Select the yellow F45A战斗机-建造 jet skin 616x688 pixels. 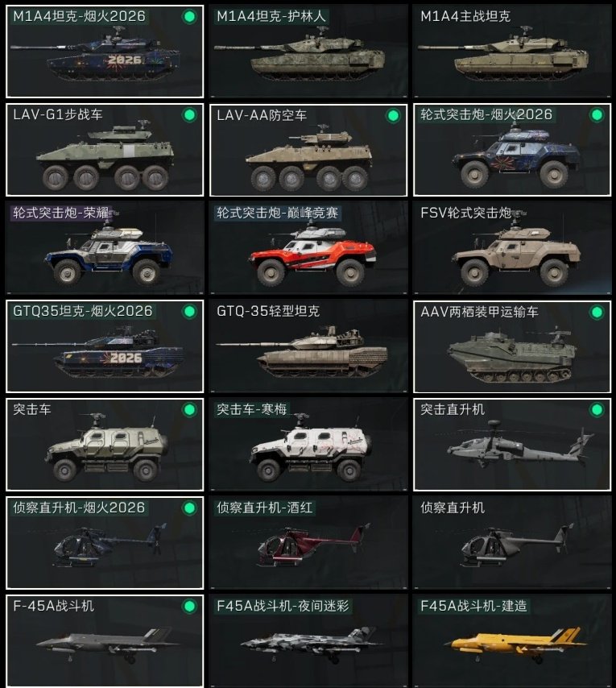point(512,641)
